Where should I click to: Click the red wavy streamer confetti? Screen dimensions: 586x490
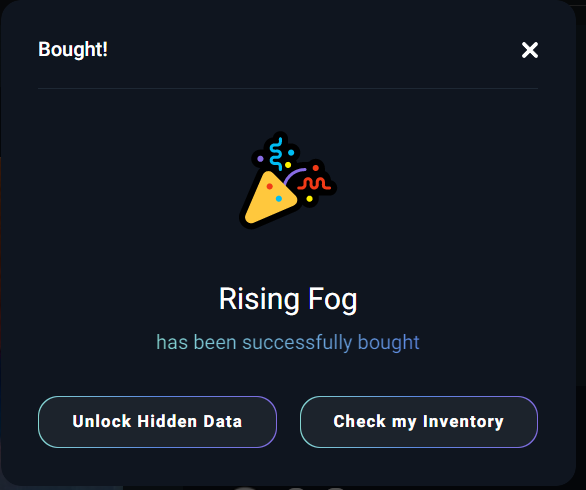[314, 184]
